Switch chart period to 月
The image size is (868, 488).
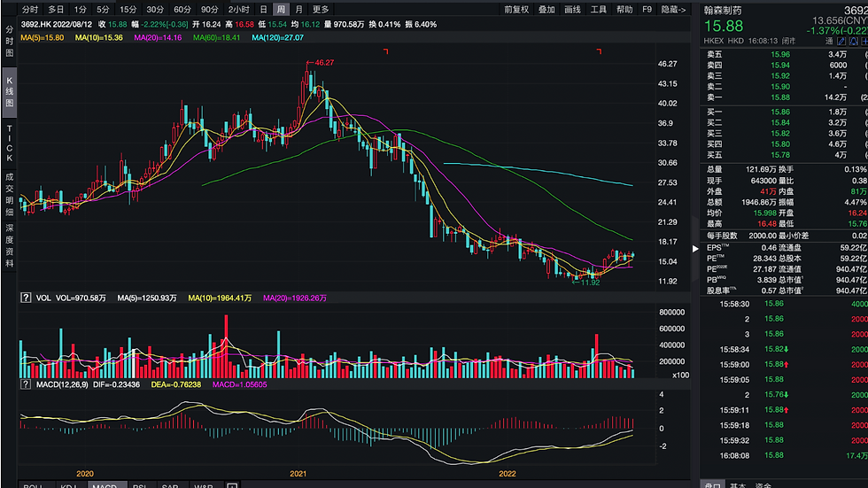click(298, 10)
